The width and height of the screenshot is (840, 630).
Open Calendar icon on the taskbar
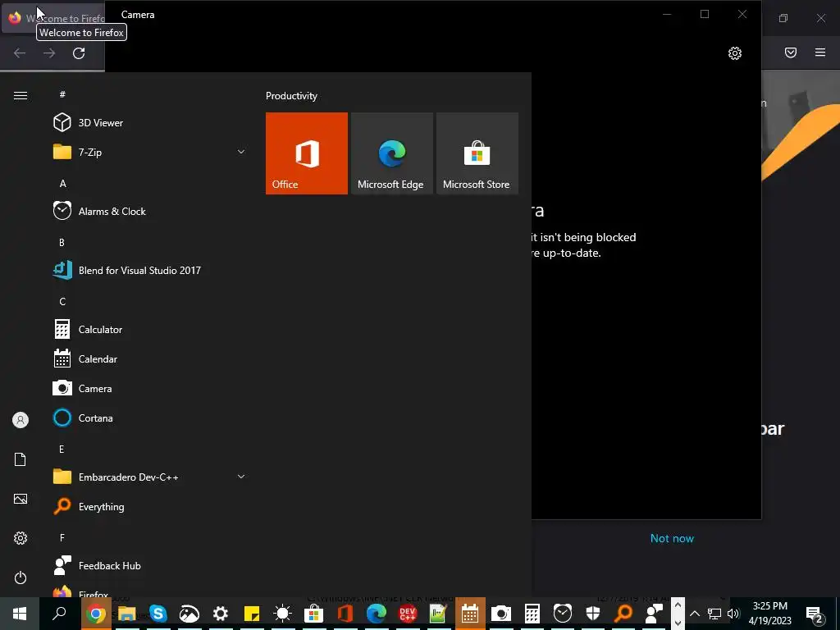(x=470, y=614)
